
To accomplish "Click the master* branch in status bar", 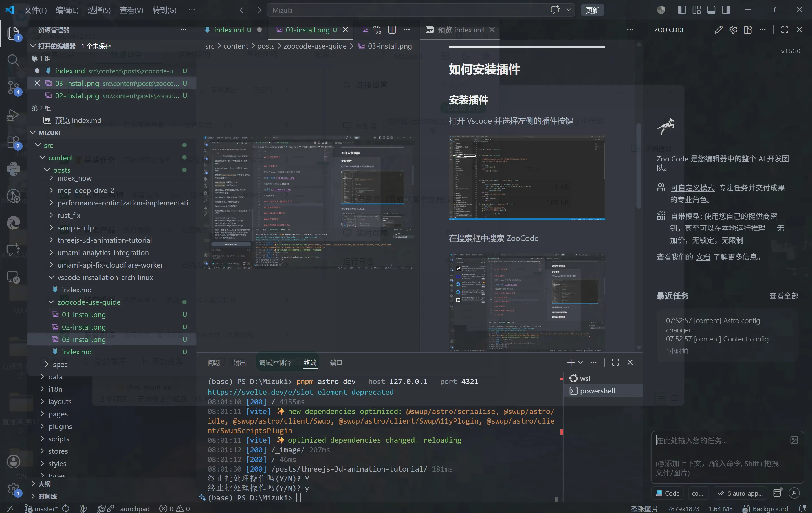I will click(41, 508).
